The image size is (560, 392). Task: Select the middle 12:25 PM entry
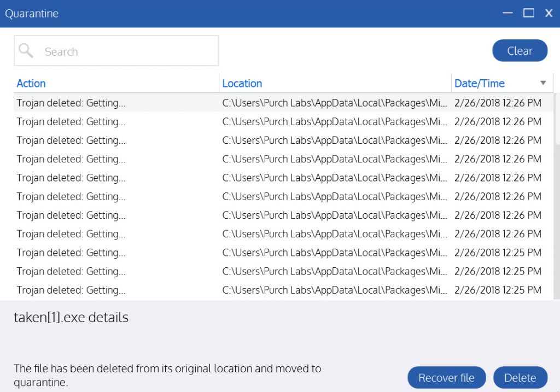point(498,271)
